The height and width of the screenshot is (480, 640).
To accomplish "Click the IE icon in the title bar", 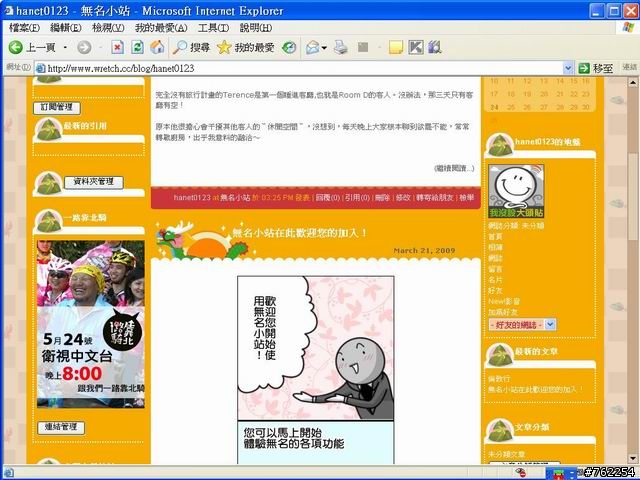I will pos(9,10).
